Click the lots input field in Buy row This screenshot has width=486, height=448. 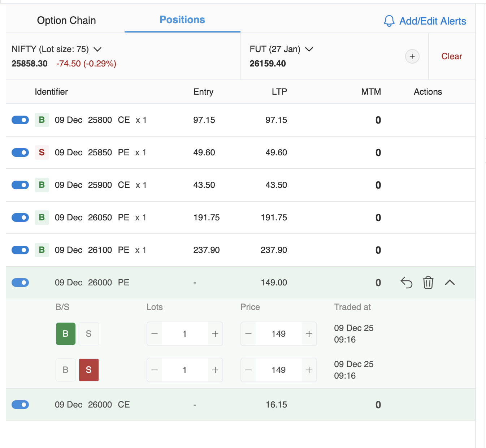tap(185, 334)
